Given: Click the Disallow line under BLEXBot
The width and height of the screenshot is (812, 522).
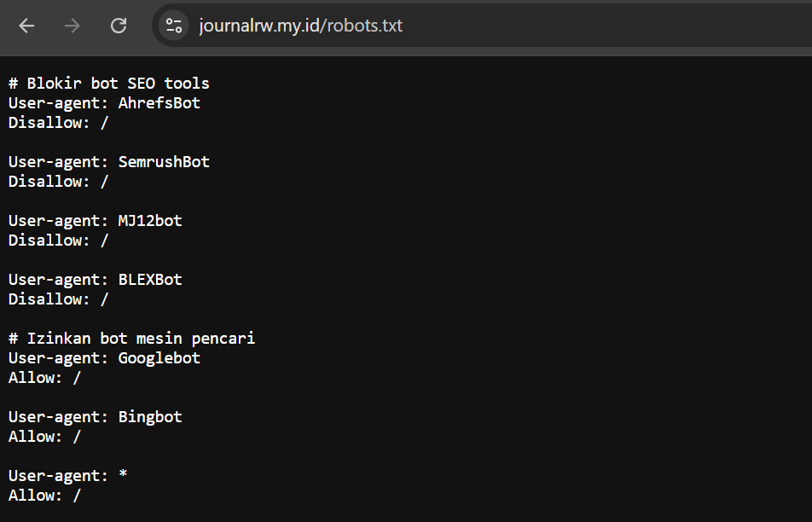Looking at the screenshot, I should coord(58,299).
